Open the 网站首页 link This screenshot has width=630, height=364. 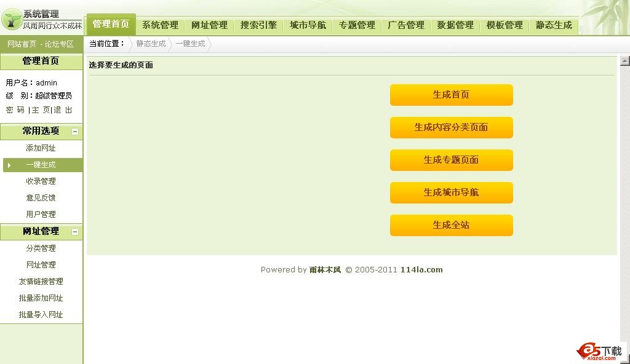click(22, 44)
